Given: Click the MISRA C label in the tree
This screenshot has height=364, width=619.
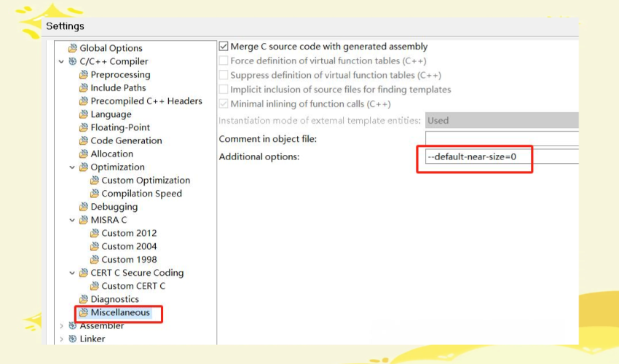Looking at the screenshot, I should (x=109, y=220).
